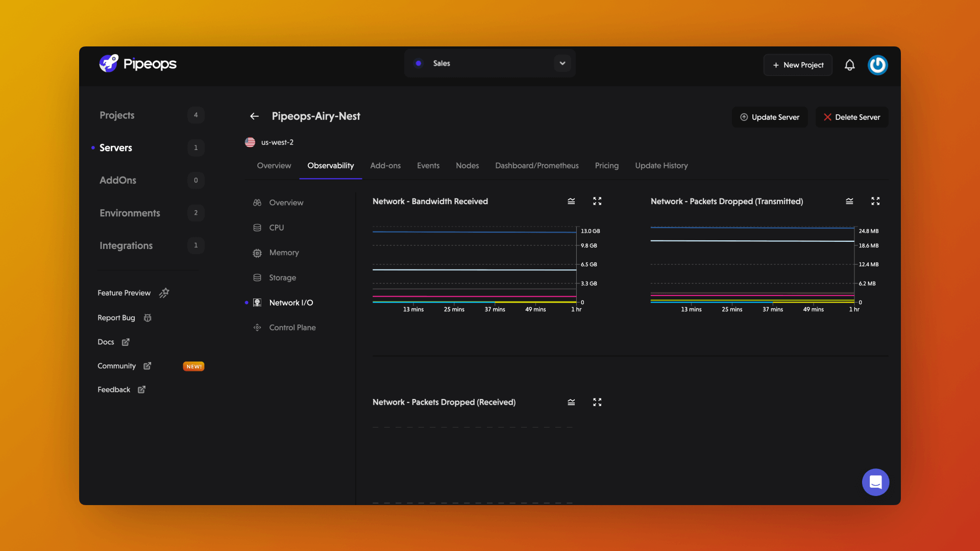Click the Network I/O icon

[x=257, y=303]
